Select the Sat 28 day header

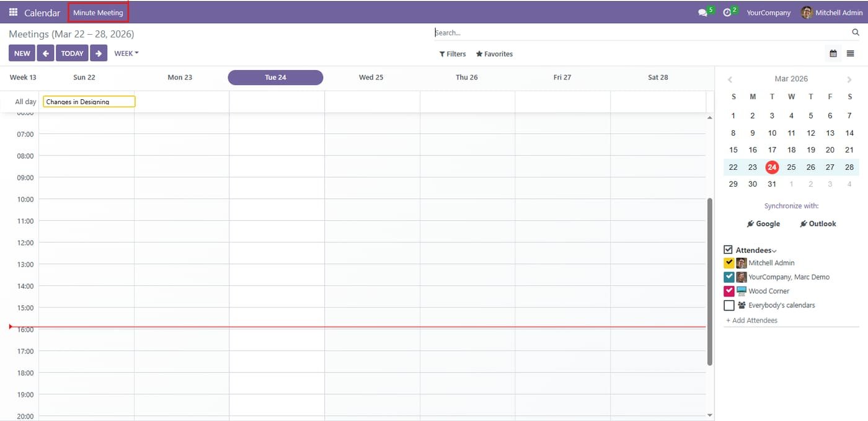tap(658, 78)
